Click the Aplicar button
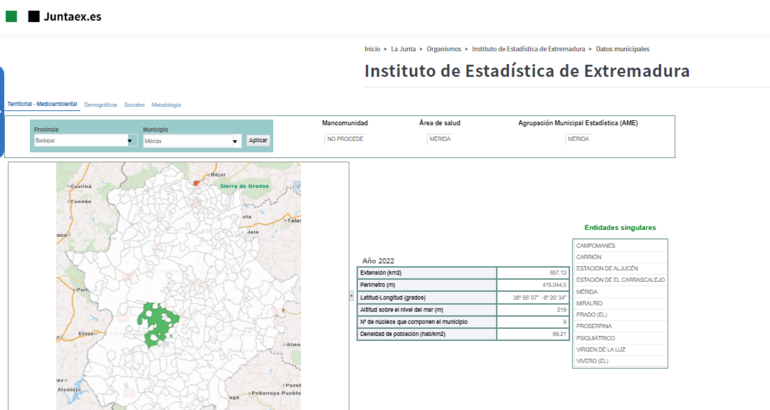Screen dimensions: 770x410 coord(258,140)
